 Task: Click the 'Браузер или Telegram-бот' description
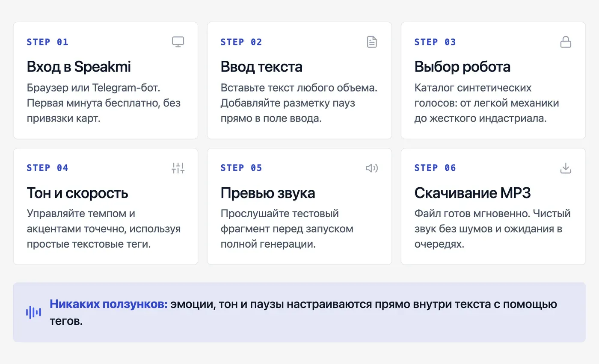tap(104, 103)
